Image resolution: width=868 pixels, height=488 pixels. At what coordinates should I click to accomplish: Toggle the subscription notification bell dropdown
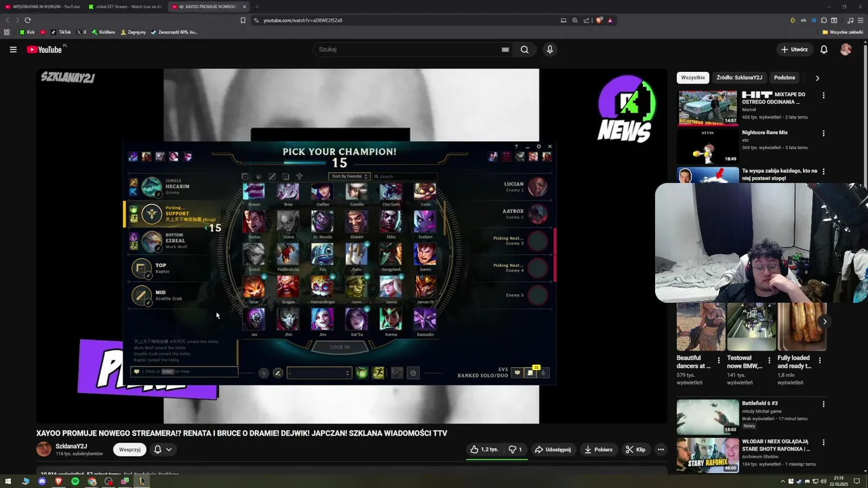click(x=163, y=449)
